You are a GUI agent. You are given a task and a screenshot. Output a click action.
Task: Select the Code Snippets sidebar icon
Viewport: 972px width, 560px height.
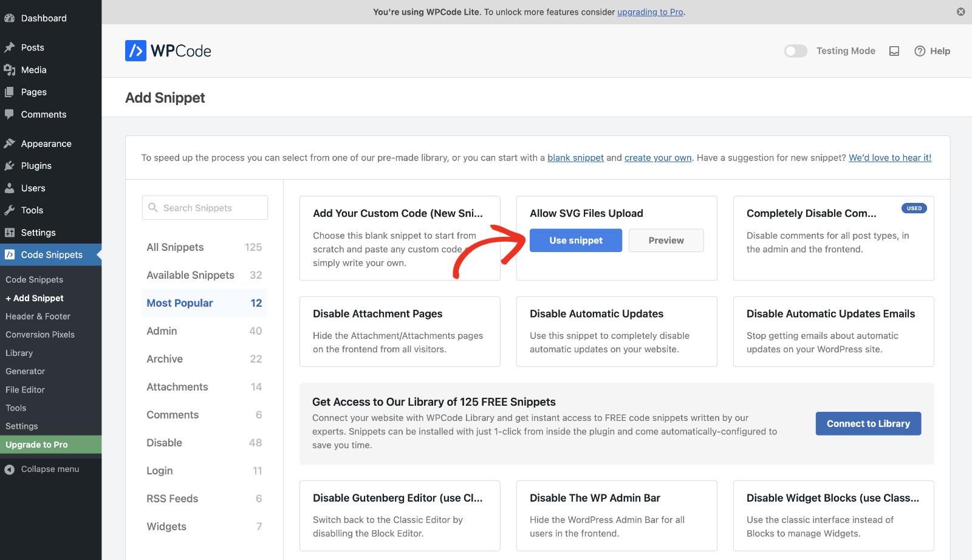11,254
